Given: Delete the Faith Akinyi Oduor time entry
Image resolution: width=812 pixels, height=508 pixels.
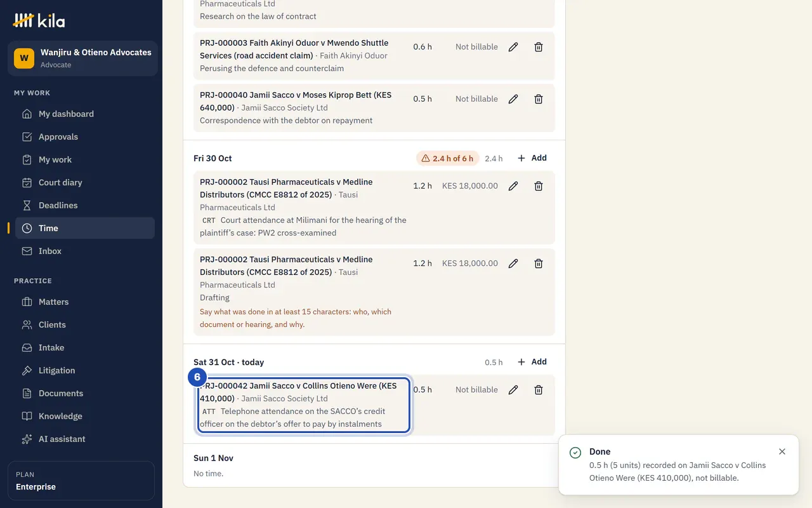Looking at the screenshot, I should tap(539, 47).
